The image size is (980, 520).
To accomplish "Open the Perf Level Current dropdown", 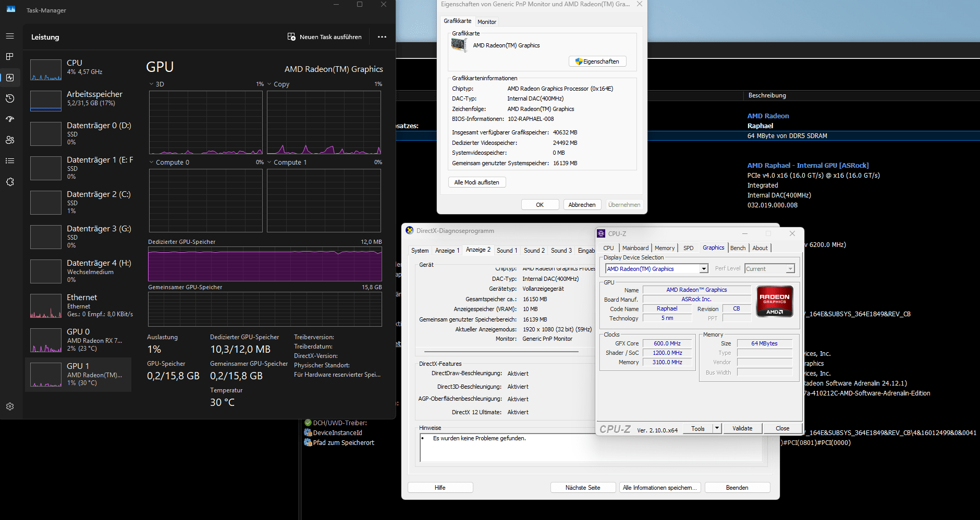I will pos(769,269).
